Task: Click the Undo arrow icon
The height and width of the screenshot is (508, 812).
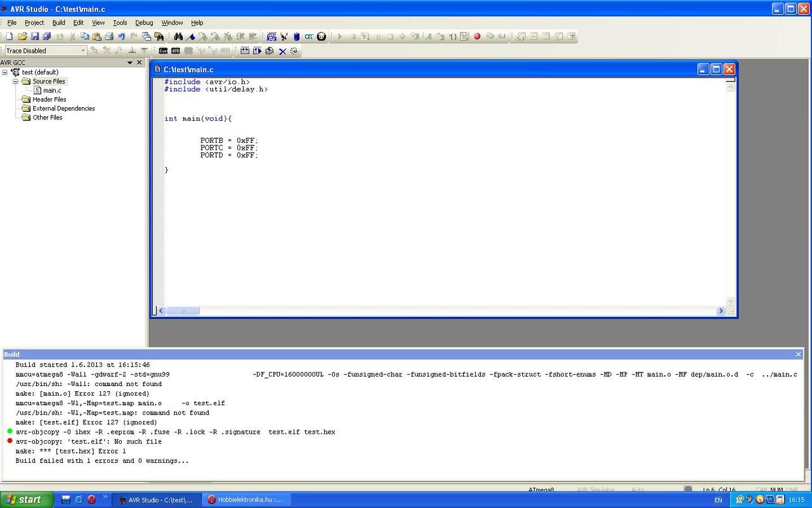Action: pos(121,36)
